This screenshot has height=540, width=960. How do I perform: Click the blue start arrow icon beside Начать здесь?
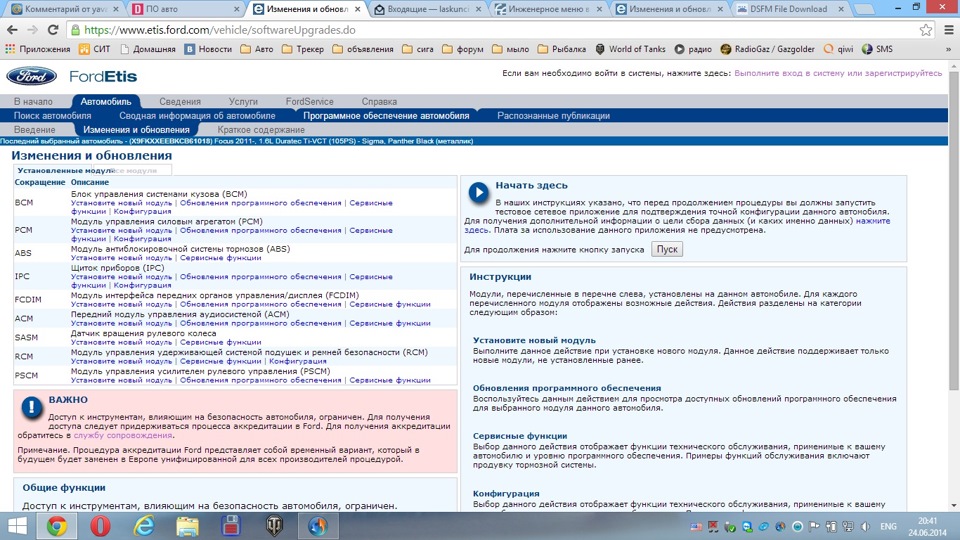(x=479, y=192)
